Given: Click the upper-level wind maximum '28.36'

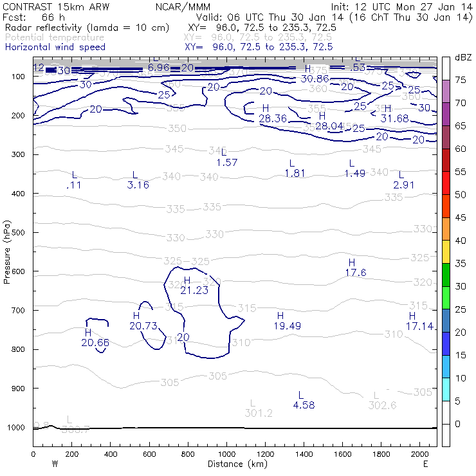Looking at the screenshot, I should pyautogui.click(x=273, y=119).
